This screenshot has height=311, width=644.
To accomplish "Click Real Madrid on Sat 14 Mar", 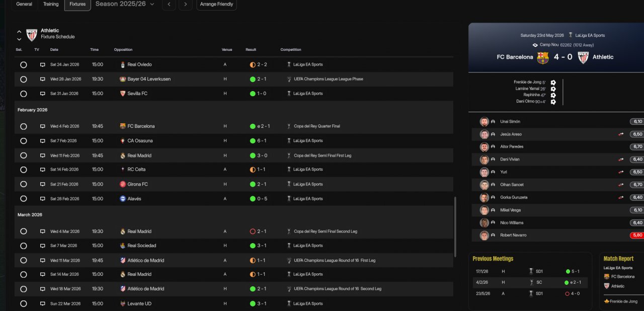I will (139, 274).
